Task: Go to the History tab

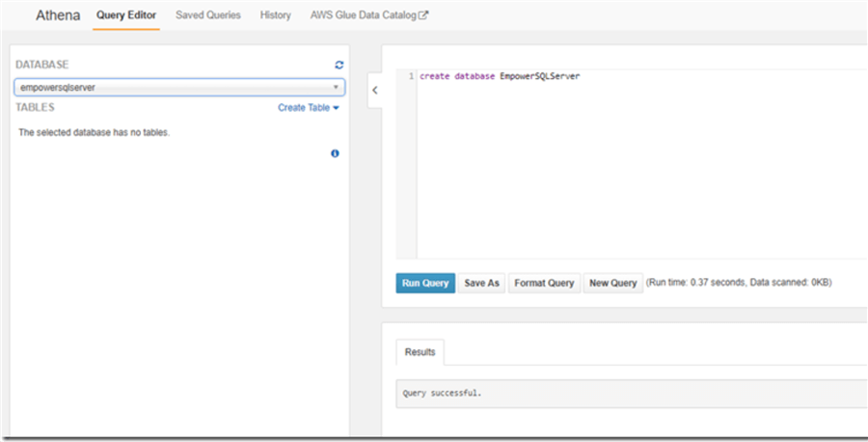Action: coord(275,15)
